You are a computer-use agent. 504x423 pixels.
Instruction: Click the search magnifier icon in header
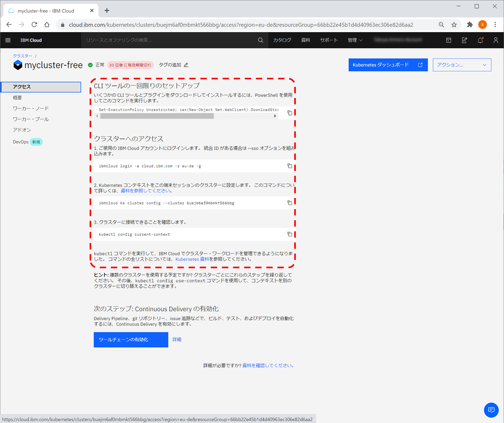tap(261, 40)
